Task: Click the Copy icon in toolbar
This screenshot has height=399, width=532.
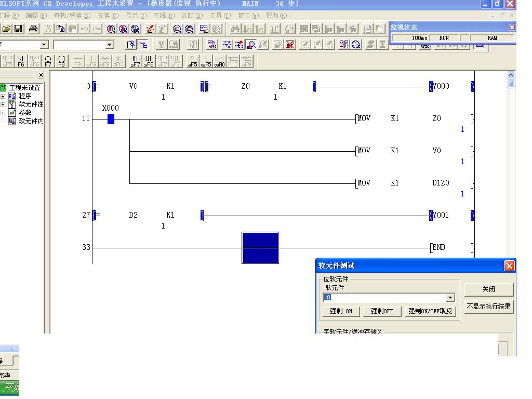Action: [60, 29]
